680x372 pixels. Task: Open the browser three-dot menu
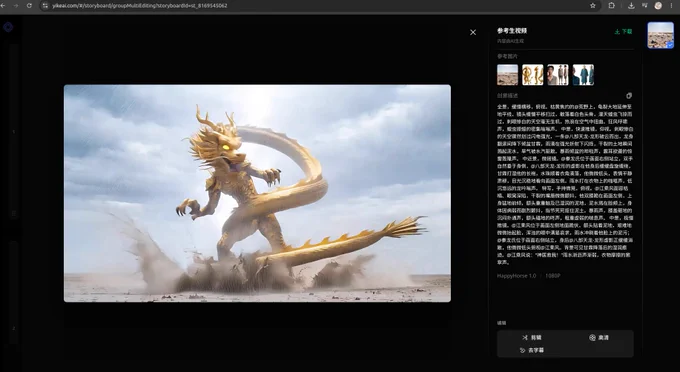(x=672, y=6)
